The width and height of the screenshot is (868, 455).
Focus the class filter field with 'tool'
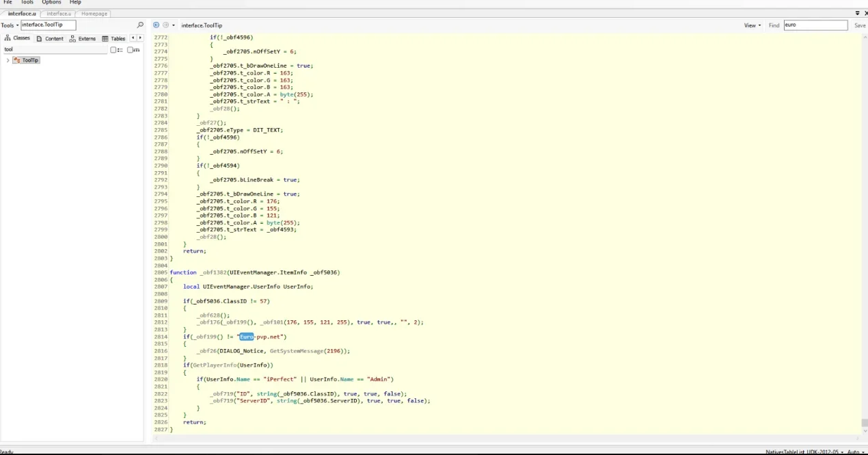click(x=55, y=49)
